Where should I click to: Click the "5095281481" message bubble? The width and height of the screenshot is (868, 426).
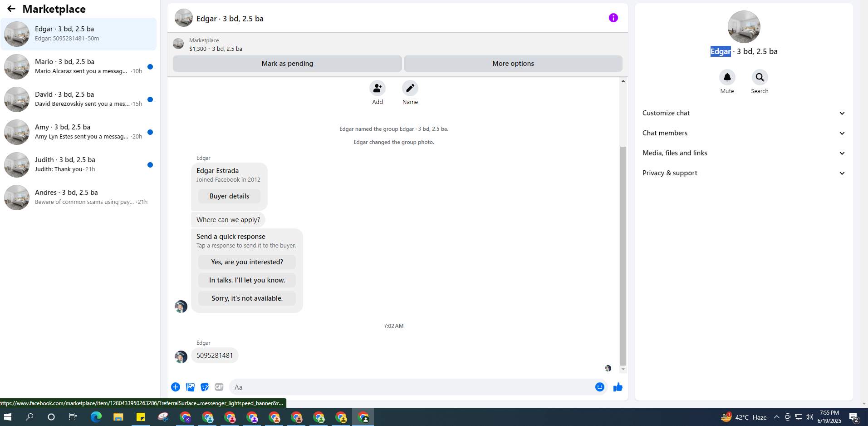[x=215, y=356]
